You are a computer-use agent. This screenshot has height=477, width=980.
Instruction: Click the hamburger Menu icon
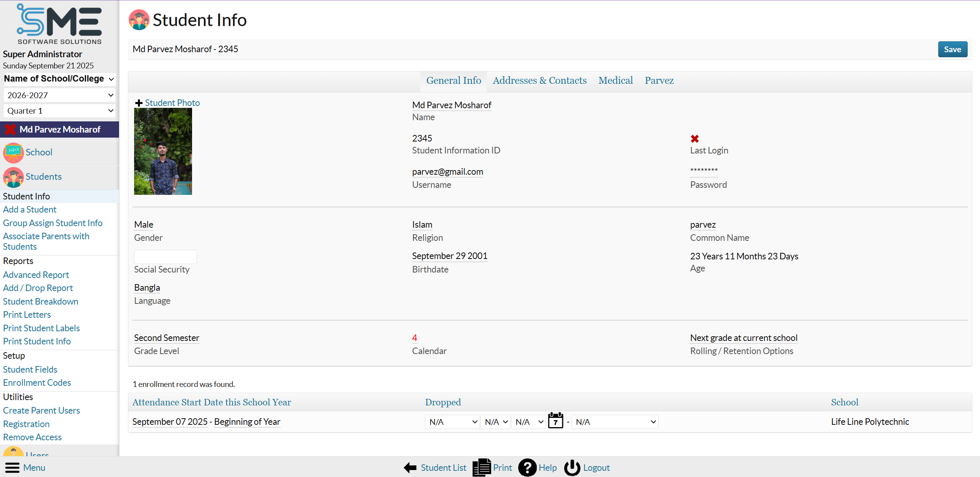(12, 468)
